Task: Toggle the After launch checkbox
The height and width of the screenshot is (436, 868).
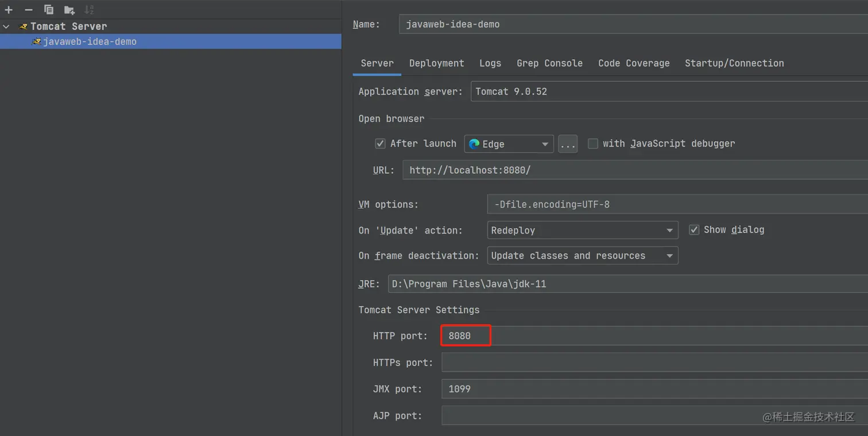Action: pyautogui.click(x=380, y=143)
